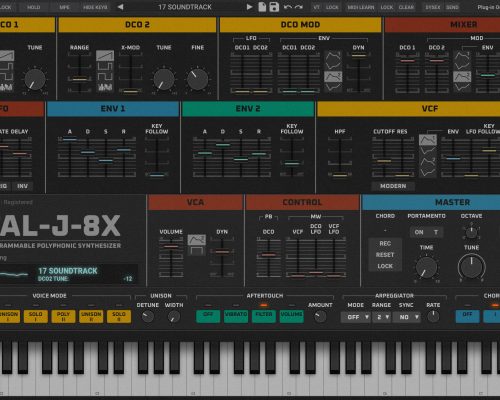Select VCA gate shape icon
This screenshot has width=500, height=400.
tap(196, 250)
